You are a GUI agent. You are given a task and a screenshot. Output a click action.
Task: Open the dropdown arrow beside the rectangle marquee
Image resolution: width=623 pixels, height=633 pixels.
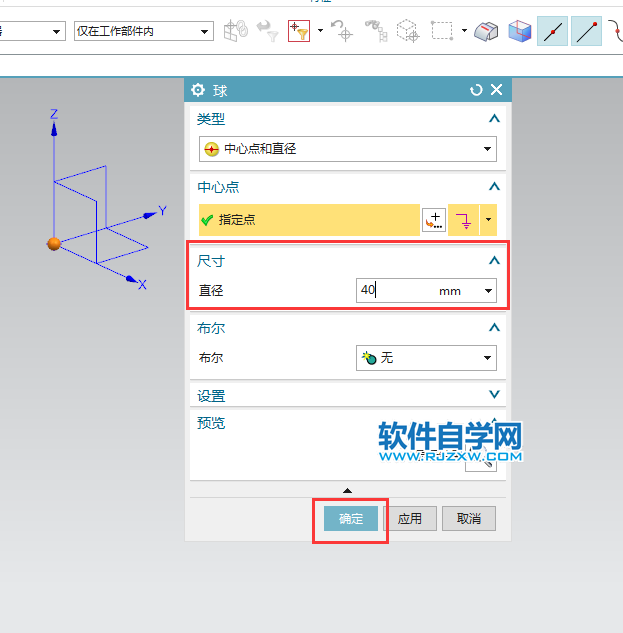pyautogui.click(x=464, y=31)
